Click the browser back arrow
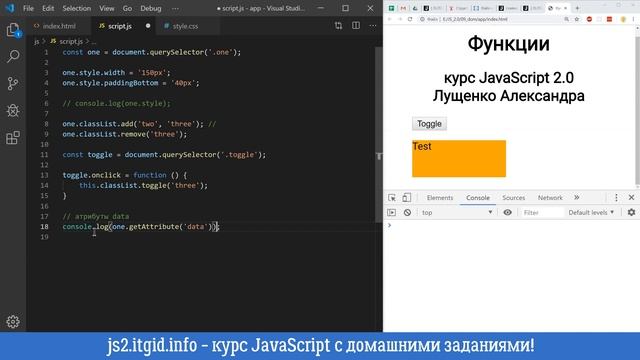Image resolution: width=640 pixels, height=360 pixels. click(x=389, y=19)
